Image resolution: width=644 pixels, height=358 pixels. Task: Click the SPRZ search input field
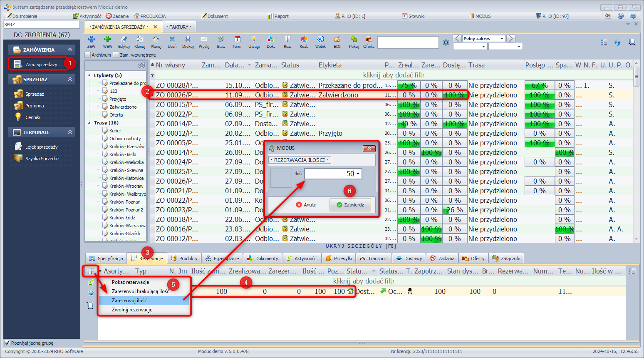41,25
